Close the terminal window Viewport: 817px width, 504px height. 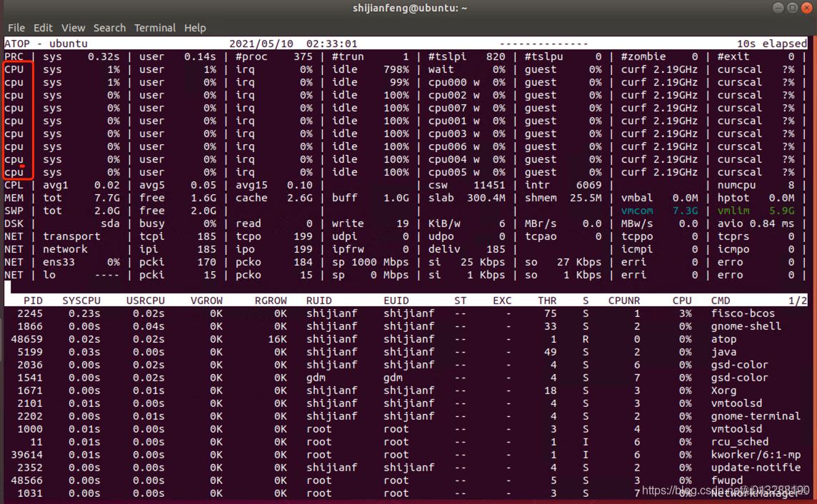click(806, 7)
